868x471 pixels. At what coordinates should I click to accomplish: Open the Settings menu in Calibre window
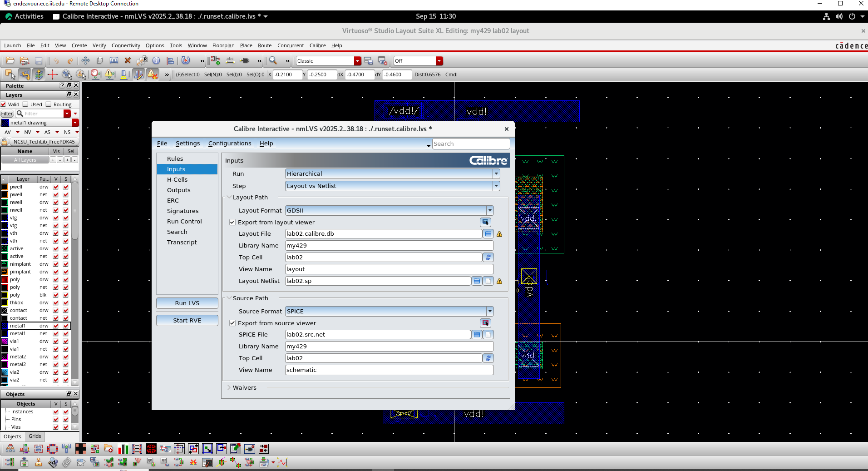187,144
